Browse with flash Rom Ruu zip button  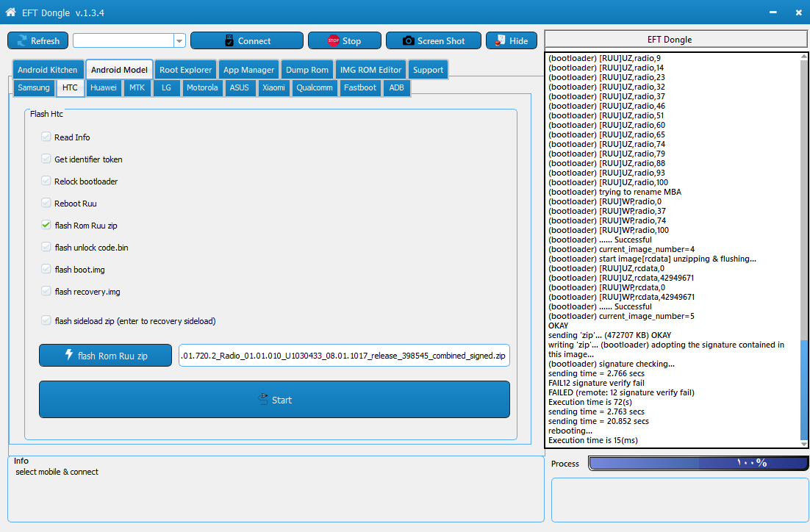pos(105,356)
